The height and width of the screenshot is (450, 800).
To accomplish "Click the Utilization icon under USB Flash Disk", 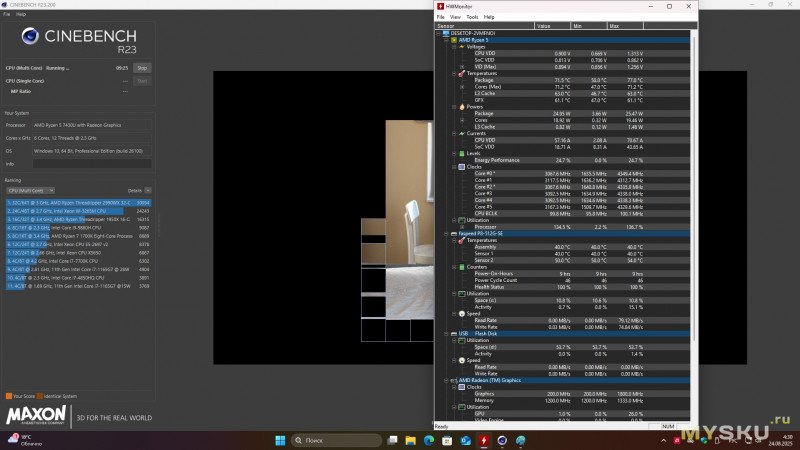I will click(462, 340).
